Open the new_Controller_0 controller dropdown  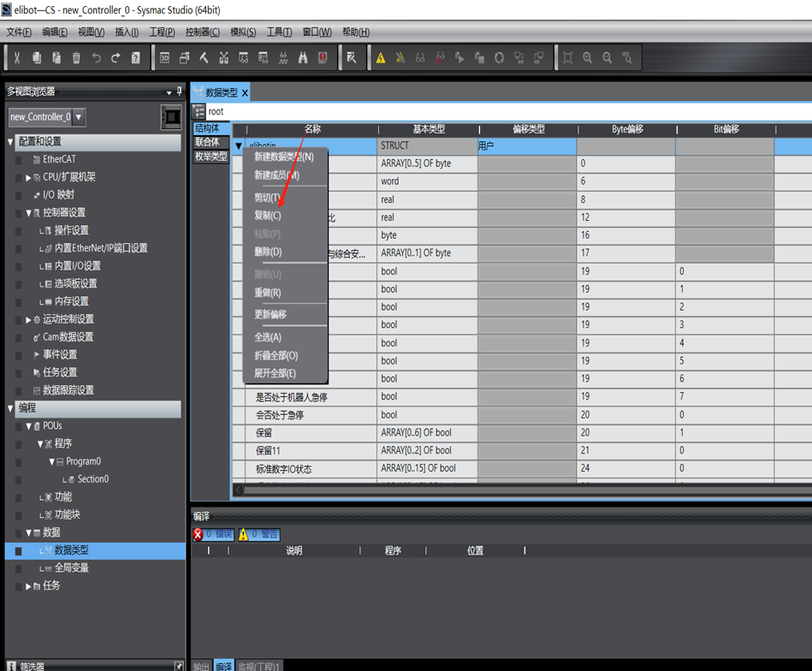tap(79, 117)
